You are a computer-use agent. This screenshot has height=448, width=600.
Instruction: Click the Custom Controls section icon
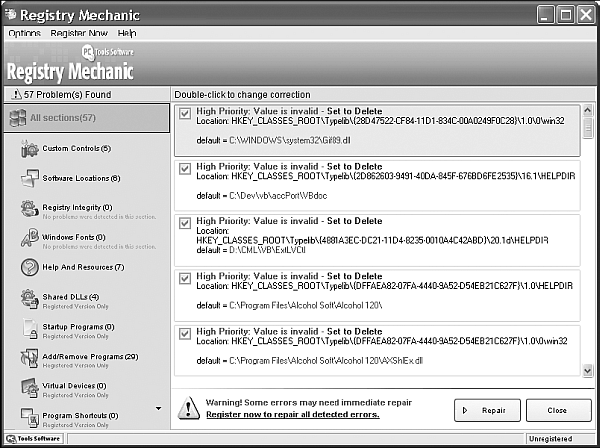[27, 149]
